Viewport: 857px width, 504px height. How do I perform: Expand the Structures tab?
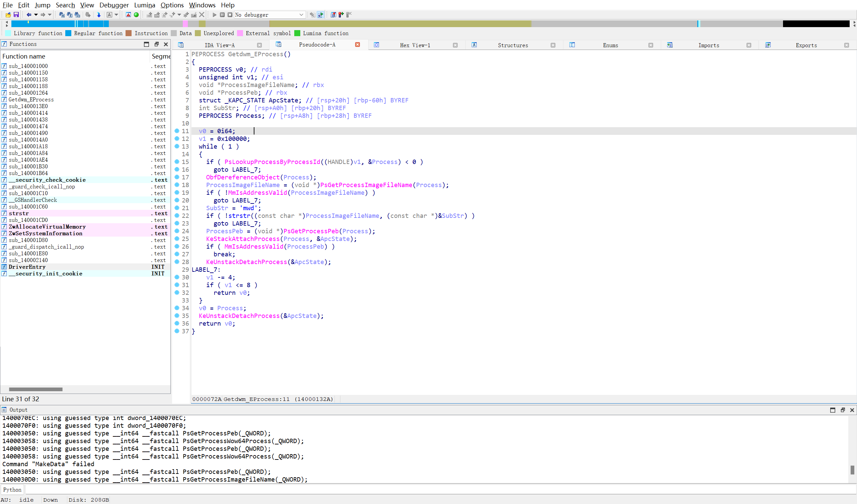click(x=513, y=45)
